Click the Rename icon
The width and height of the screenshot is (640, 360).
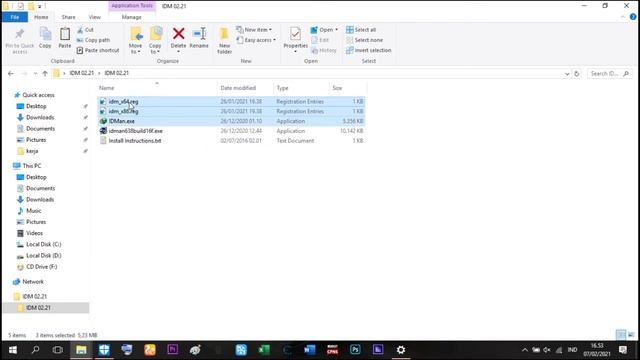199,34
